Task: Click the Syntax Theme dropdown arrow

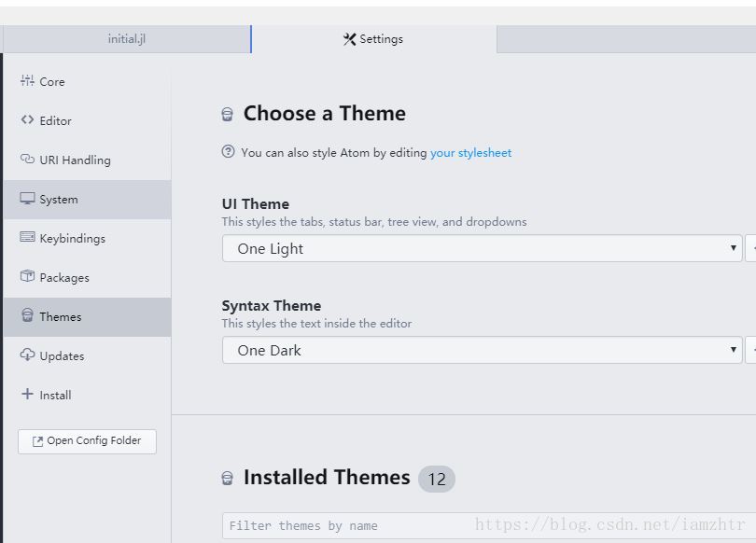Action: (733, 350)
